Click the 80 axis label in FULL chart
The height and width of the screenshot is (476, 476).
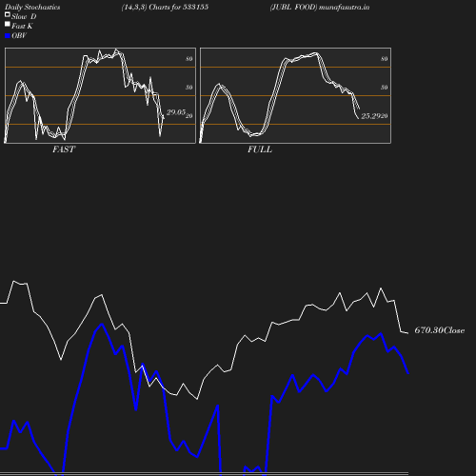[x=385, y=59]
